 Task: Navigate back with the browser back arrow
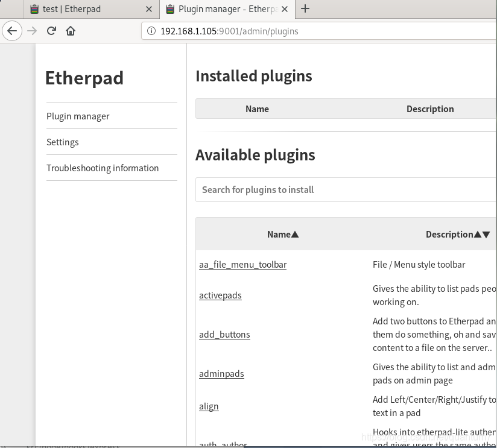(12, 31)
